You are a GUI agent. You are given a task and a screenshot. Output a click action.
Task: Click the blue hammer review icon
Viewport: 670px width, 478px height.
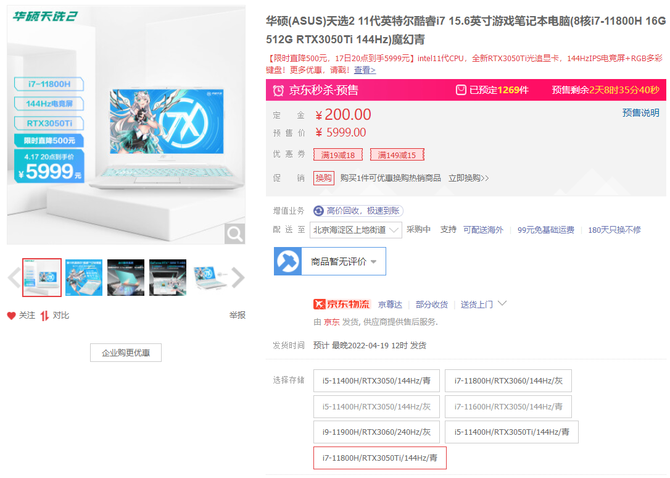pyautogui.click(x=288, y=261)
